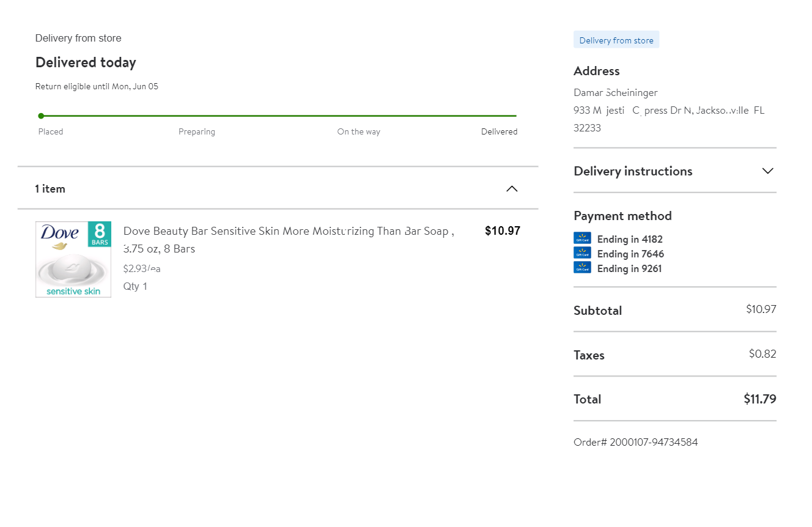Click the gift card icon ending in 9261
812x527 pixels.
point(582,268)
